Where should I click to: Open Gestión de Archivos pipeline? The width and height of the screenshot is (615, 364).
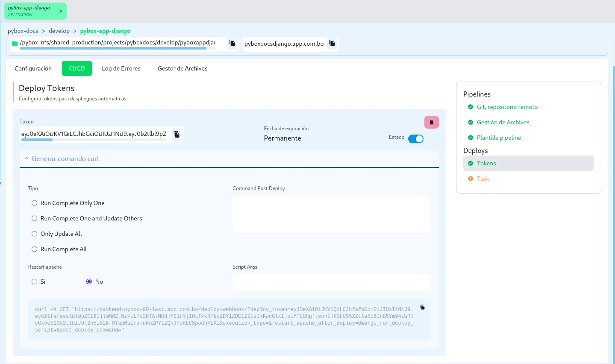point(503,122)
